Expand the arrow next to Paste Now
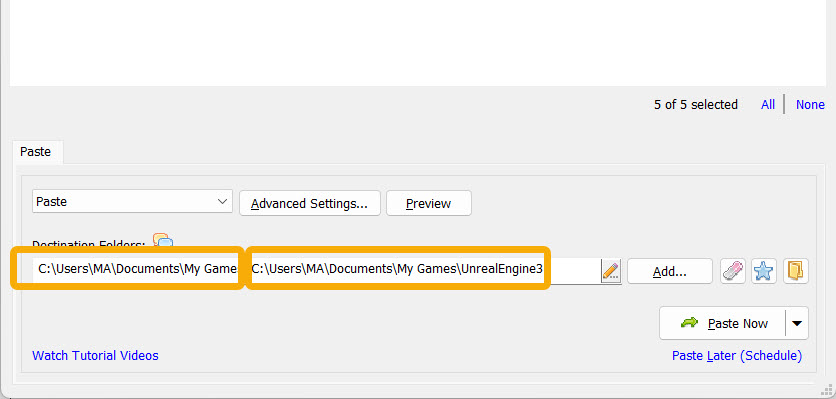Image resolution: width=836 pixels, height=399 pixels. 797,323
